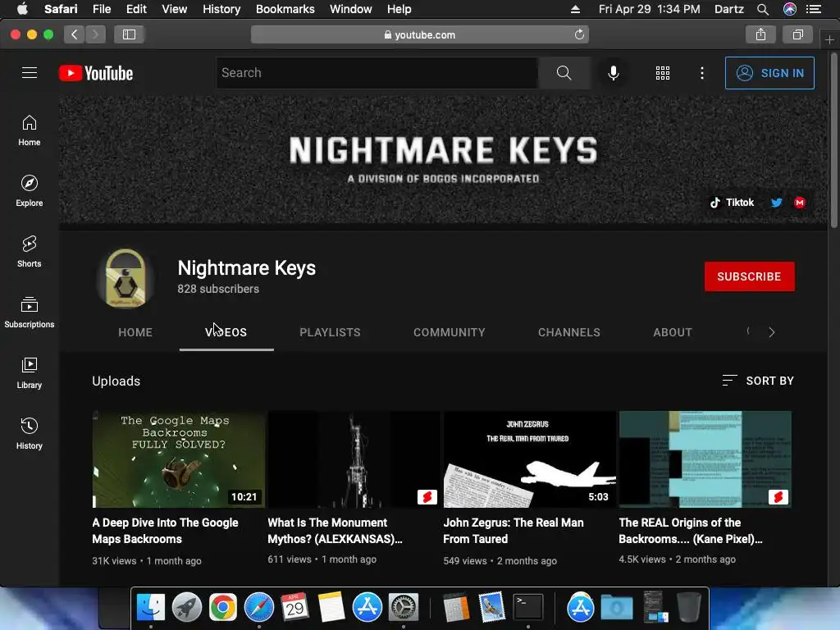Viewport: 840px width, 630px height.
Task: Open Terminal from the Dock
Action: click(x=528, y=608)
